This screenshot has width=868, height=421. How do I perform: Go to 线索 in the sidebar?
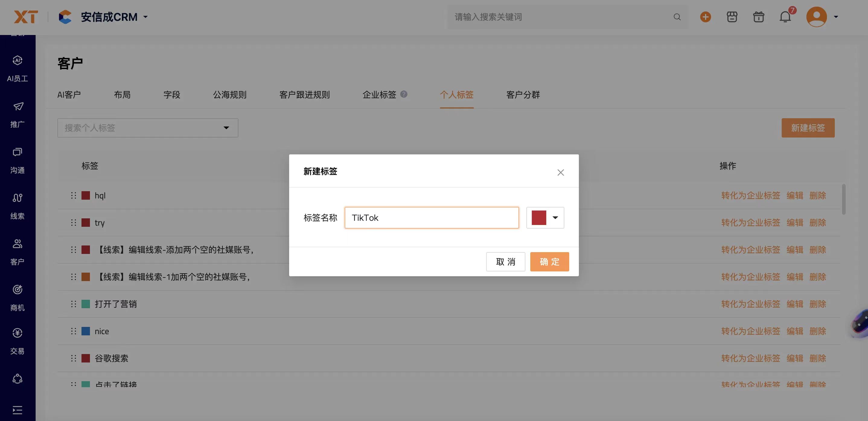click(18, 198)
